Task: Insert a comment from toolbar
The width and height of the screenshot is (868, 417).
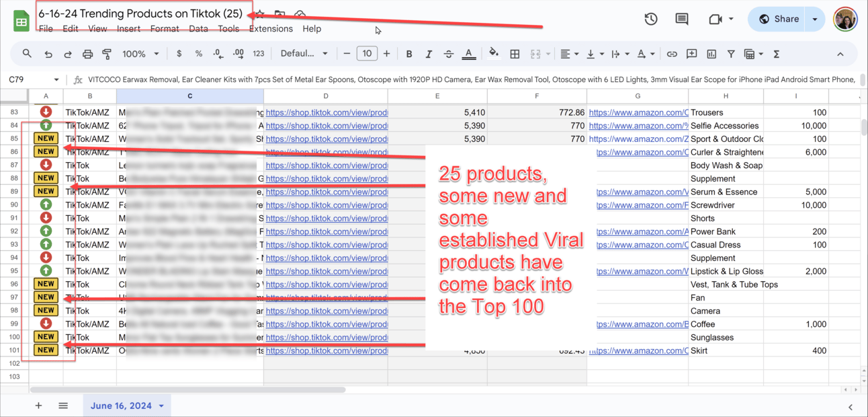Action: pyautogui.click(x=691, y=54)
